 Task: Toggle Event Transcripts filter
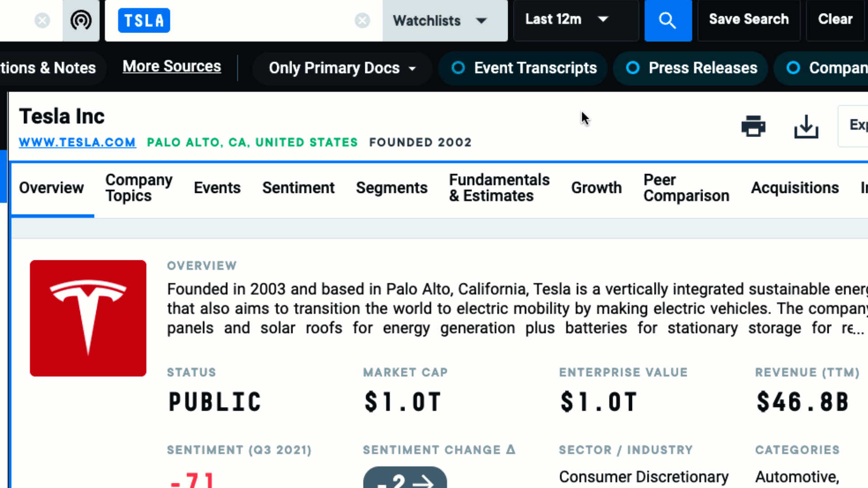point(523,68)
